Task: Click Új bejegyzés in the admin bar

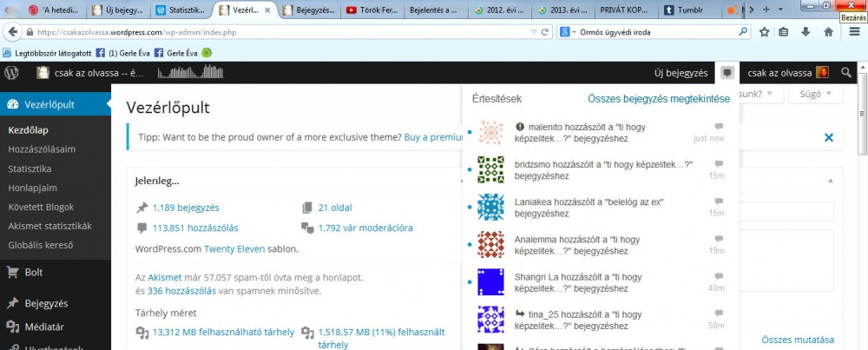Action: (x=681, y=73)
